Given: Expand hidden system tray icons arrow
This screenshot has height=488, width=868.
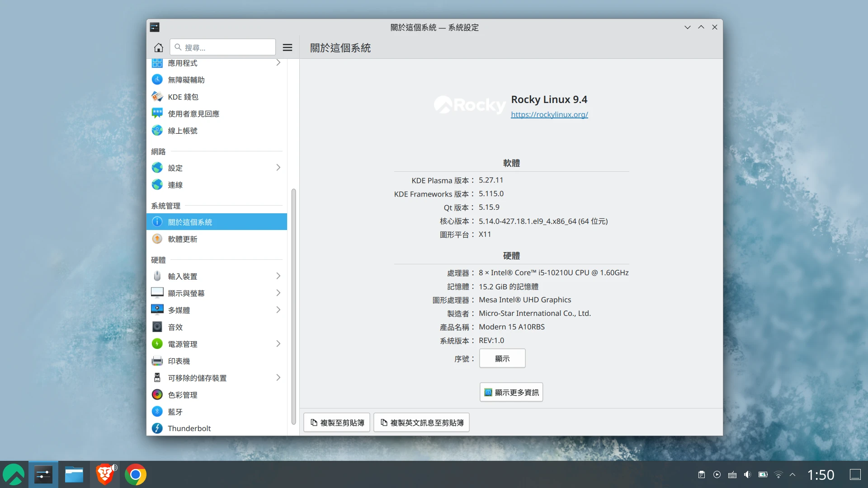Looking at the screenshot, I should click(793, 474).
